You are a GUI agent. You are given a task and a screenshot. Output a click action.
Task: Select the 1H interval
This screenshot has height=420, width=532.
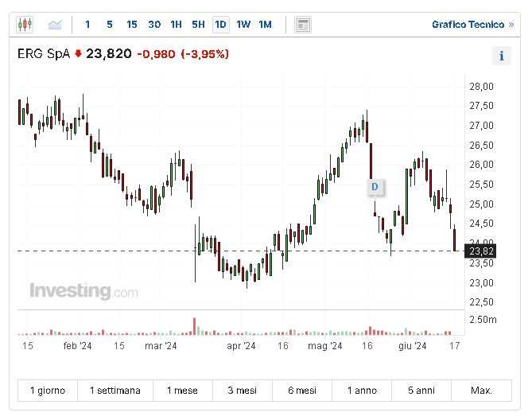pyautogui.click(x=176, y=25)
